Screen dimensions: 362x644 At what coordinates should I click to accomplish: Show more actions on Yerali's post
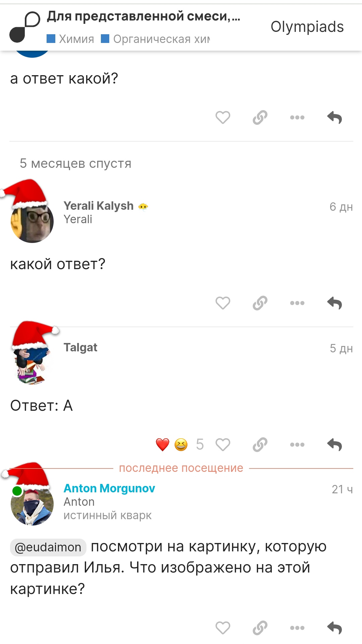pyautogui.click(x=297, y=303)
